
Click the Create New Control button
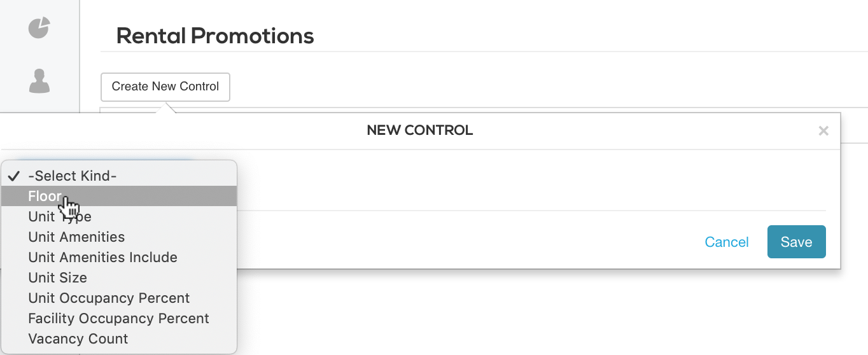click(165, 87)
